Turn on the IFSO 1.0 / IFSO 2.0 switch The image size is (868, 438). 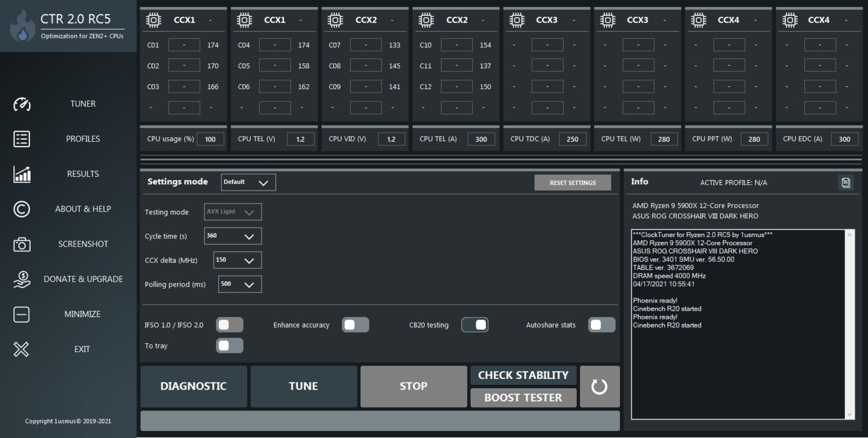coord(229,324)
